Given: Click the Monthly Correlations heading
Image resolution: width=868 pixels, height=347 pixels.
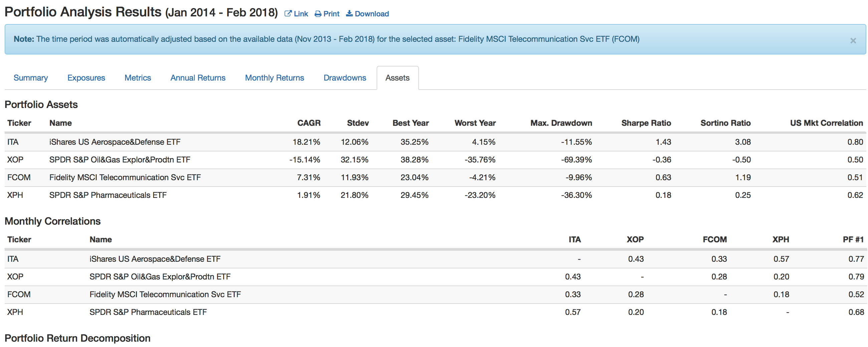Looking at the screenshot, I should point(52,221).
